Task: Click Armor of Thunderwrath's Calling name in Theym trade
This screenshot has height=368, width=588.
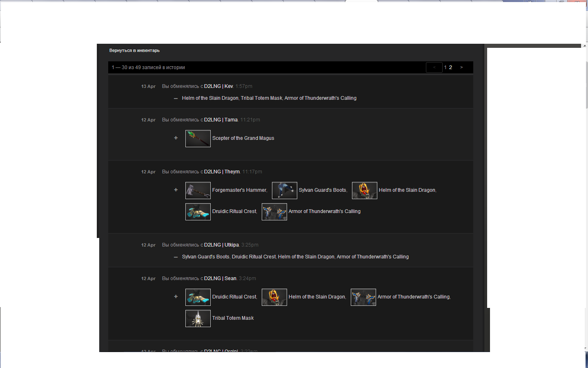Action: 325,211
